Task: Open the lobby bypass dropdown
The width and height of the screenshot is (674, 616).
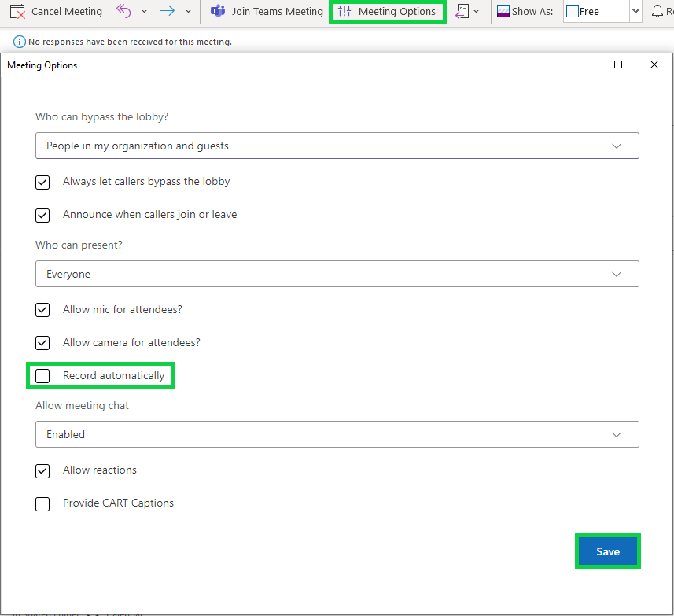Action: click(337, 146)
